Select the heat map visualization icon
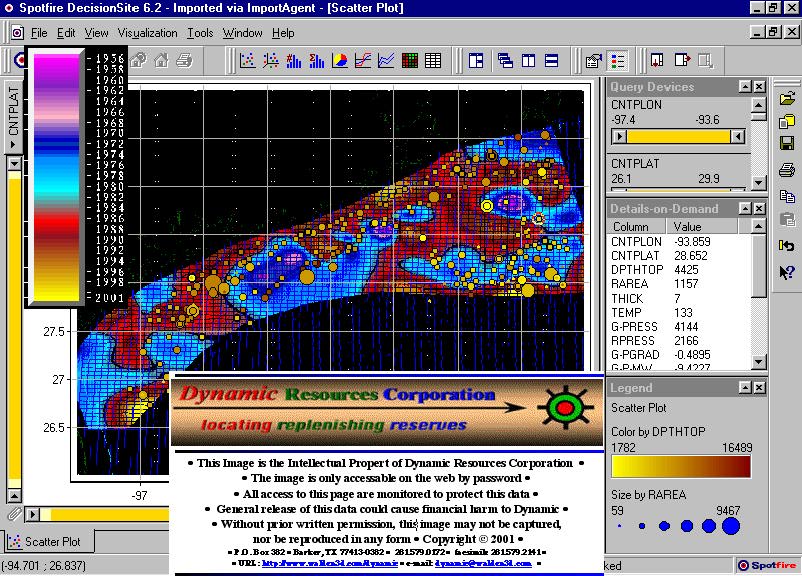The image size is (802, 576). point(410,61)
